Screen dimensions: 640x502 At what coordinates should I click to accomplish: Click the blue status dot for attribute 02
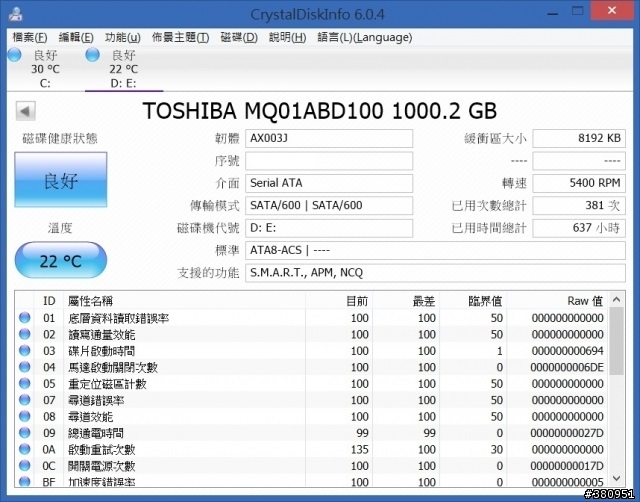[24, 334]
